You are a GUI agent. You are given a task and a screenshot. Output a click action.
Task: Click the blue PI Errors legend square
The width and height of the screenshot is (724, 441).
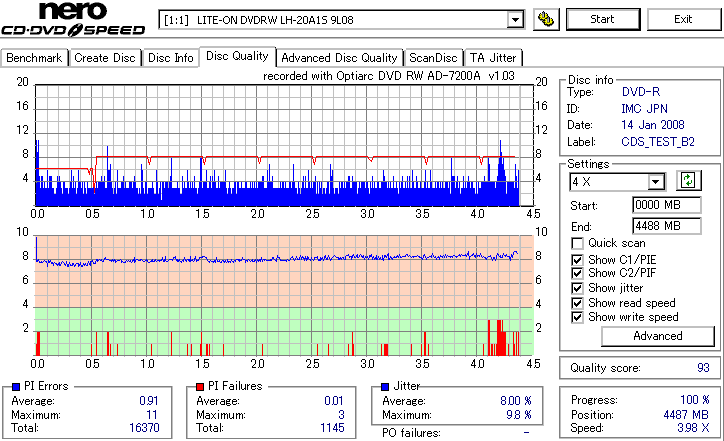pyautogui.click(x=16, y=387)
